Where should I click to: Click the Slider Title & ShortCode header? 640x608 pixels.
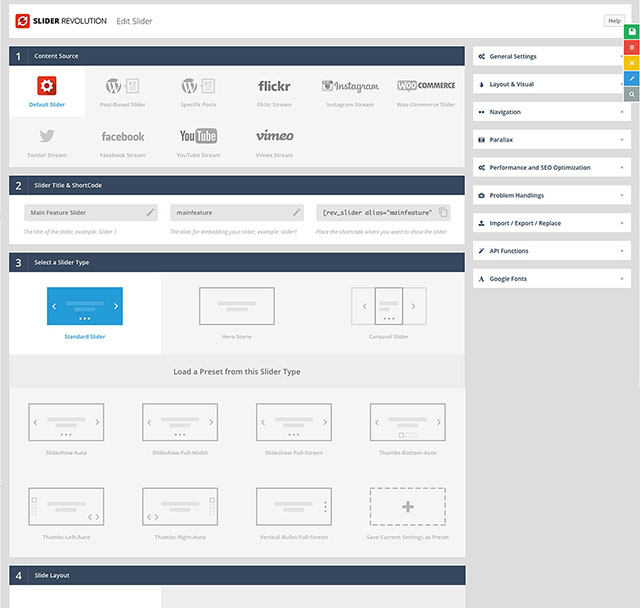click(237, 185)
